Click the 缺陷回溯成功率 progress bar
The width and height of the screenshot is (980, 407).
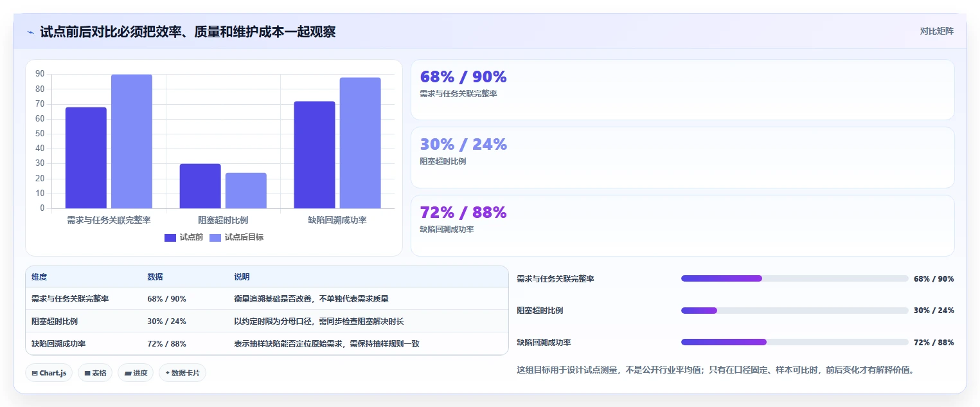click(x=795, y=342)
